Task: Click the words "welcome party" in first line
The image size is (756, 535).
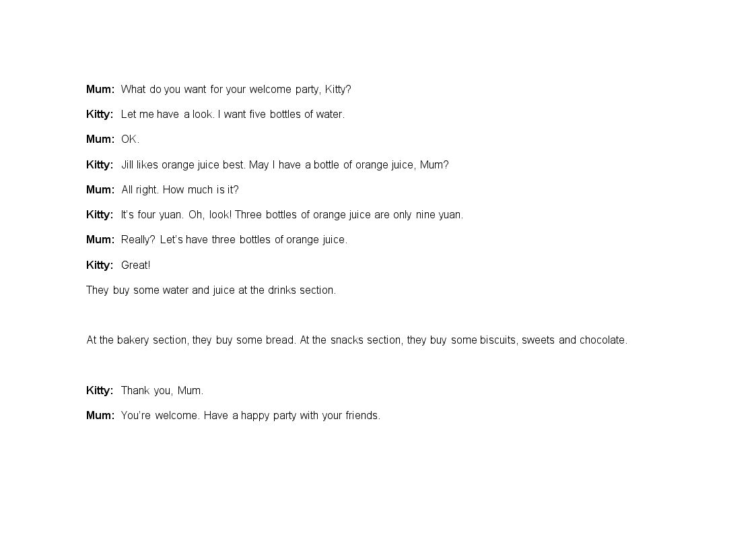Action: click(284, 89)
